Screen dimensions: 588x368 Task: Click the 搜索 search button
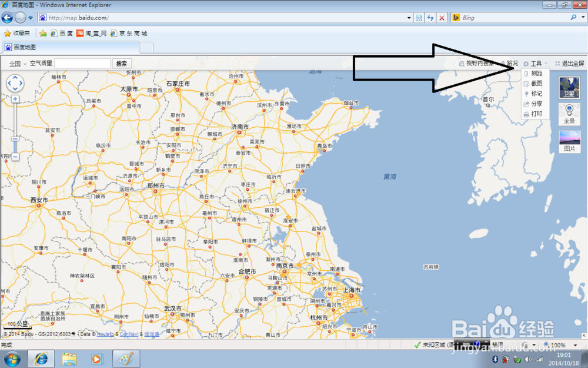(122, 64)
